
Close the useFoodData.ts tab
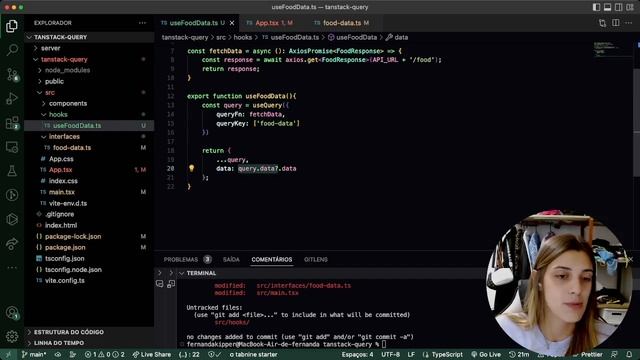click(232, 23)
